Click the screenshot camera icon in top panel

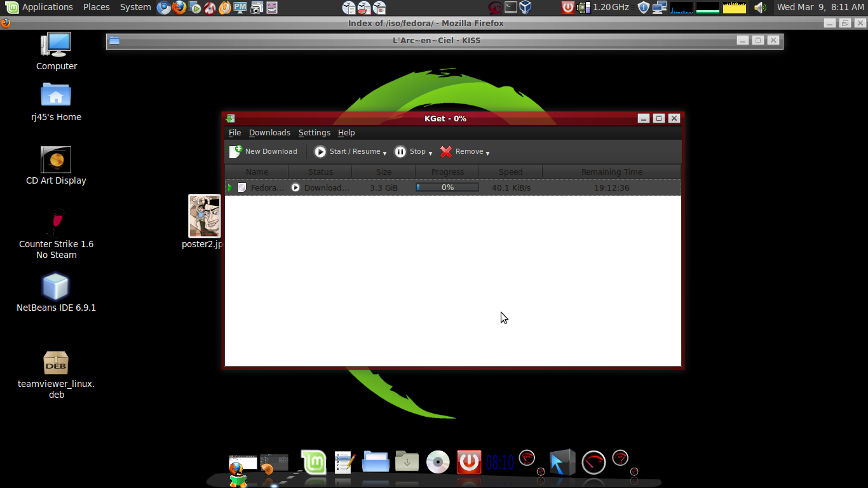[x=256, y=8]
